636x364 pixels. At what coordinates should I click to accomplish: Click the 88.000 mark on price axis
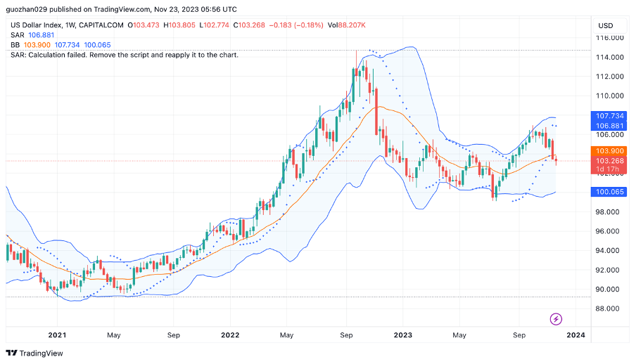(x=609, y=308)
